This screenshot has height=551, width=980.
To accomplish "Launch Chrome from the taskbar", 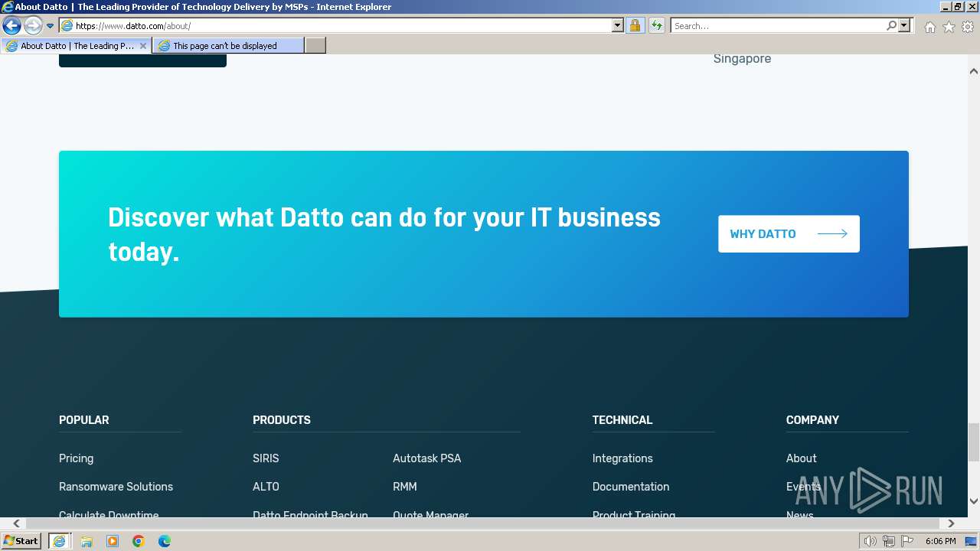I will pyautogui.click(x=139, y=541).
